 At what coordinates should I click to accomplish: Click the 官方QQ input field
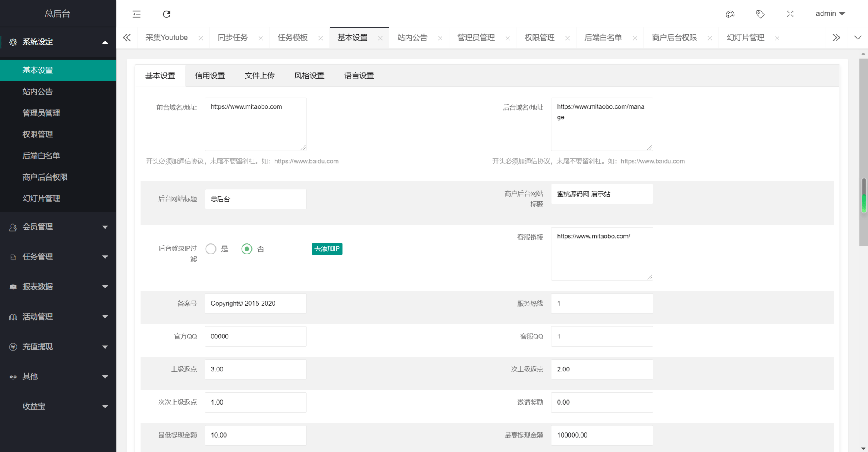click(x=255, y=336)
